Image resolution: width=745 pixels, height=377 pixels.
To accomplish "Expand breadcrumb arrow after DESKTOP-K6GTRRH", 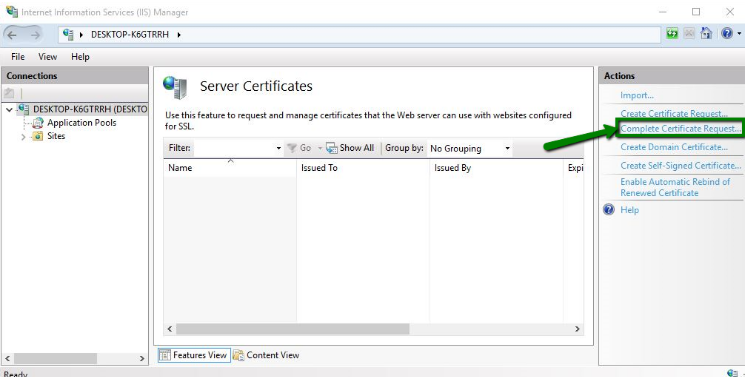I will [179, 35].
